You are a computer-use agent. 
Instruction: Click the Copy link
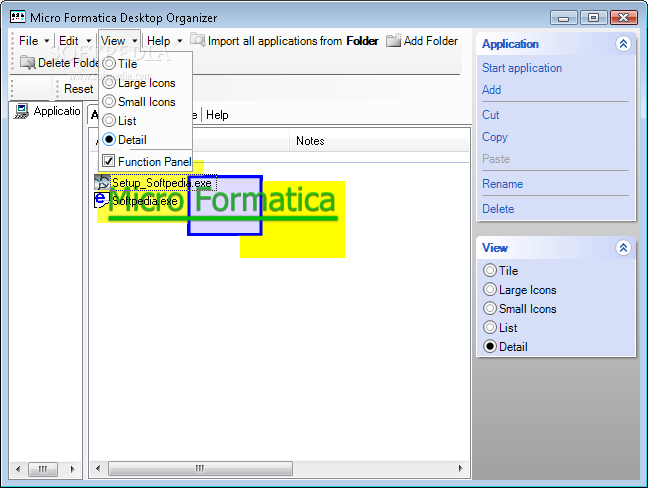tap(495, 137)
